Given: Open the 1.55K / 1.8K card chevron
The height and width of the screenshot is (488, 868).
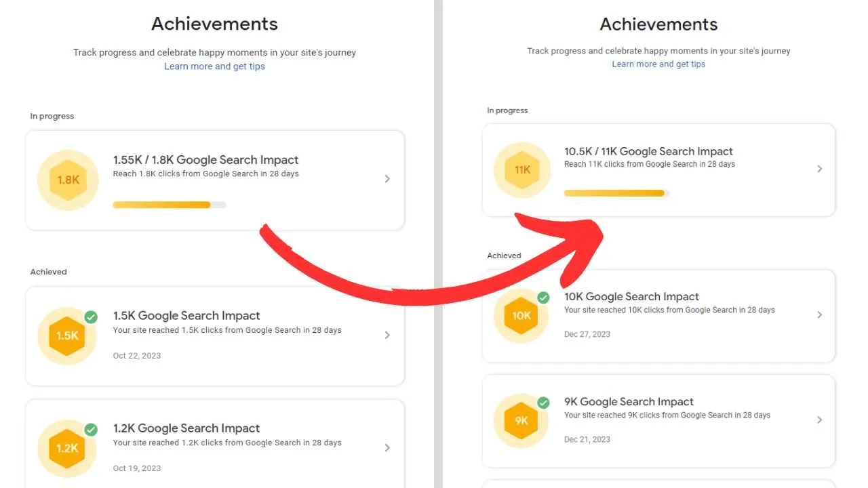Looking at the screenshot, I should pos(387,179).
